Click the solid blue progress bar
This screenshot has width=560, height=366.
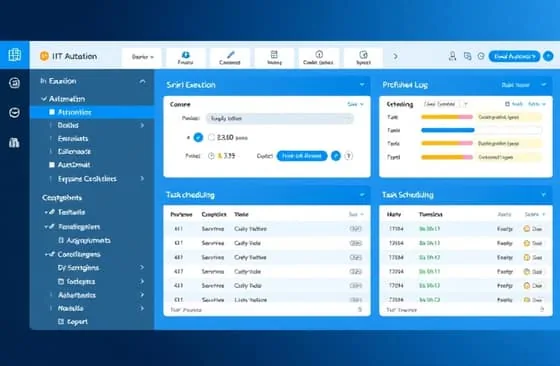point(448,130)
